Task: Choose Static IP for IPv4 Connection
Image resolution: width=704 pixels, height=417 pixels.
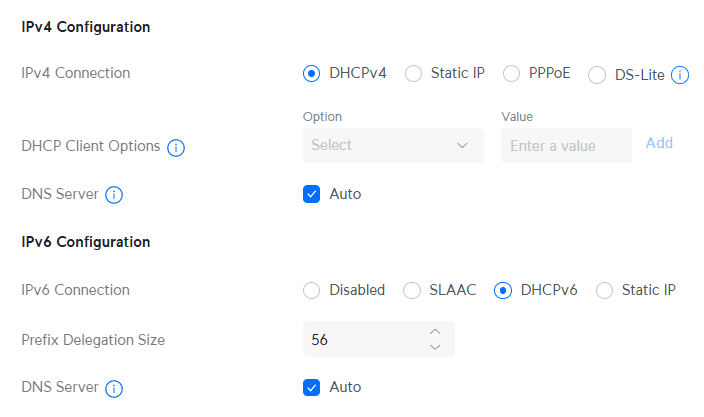Action: (x=413, y=73)
